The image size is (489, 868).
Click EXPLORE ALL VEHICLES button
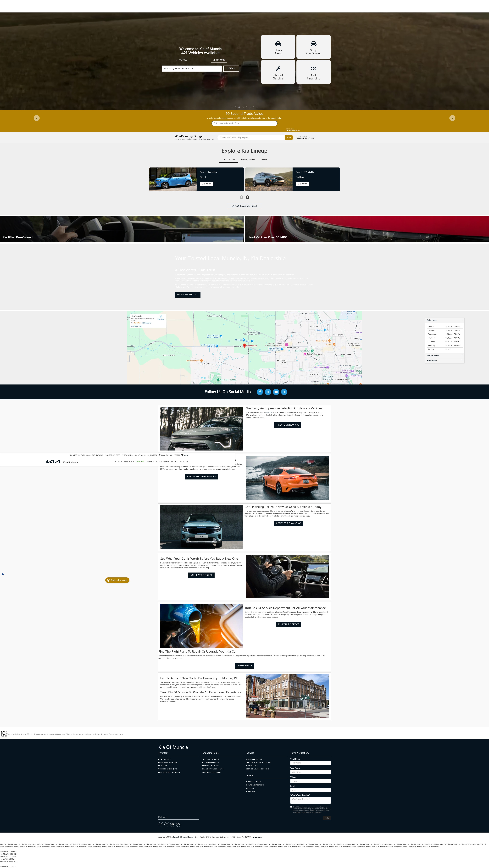[x=244, y=206]
